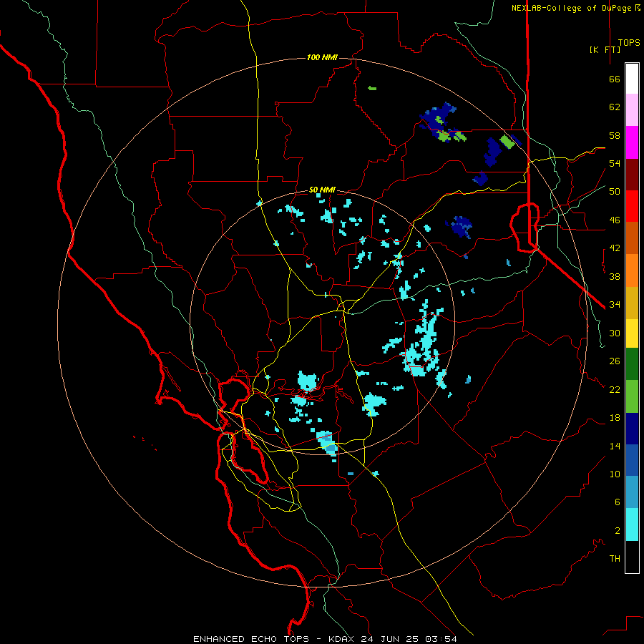Click the legend value 22

pos(615,389)
